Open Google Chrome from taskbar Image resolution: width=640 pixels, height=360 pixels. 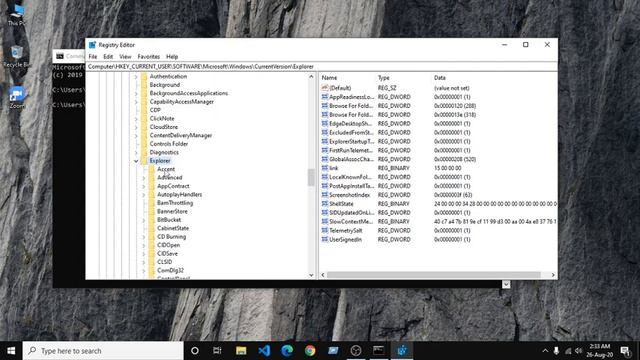[310, 351]
